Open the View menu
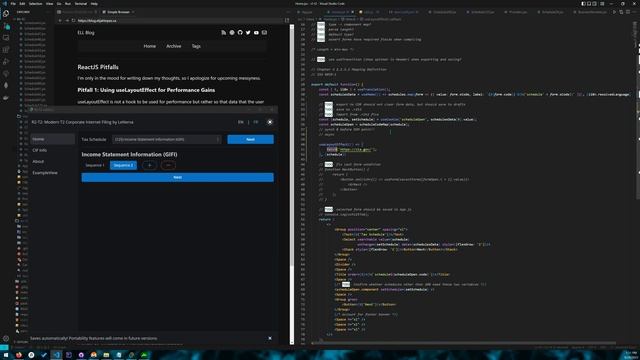Screen dimensions: 640x360 (x=49, y=4)
